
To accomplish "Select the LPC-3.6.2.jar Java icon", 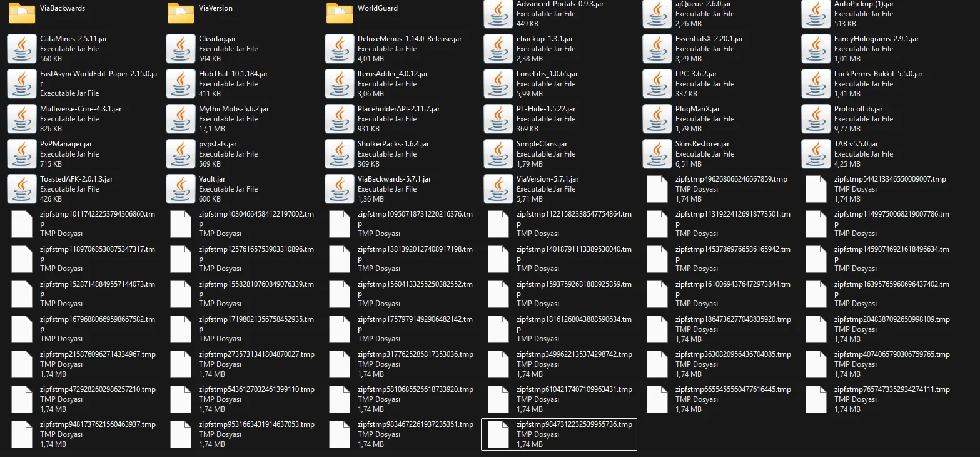I will pyautogui.click(x=657, y=84).
